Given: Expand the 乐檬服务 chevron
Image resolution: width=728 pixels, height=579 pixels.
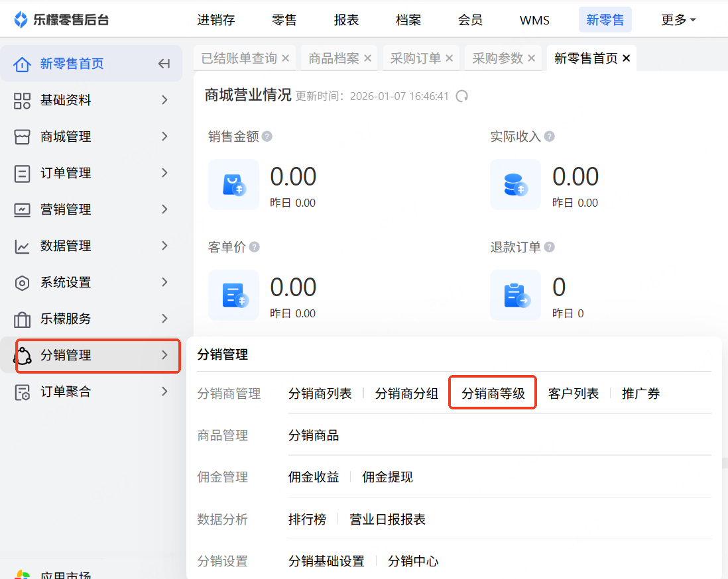Looking at the screenshot, I should point(164,319).
